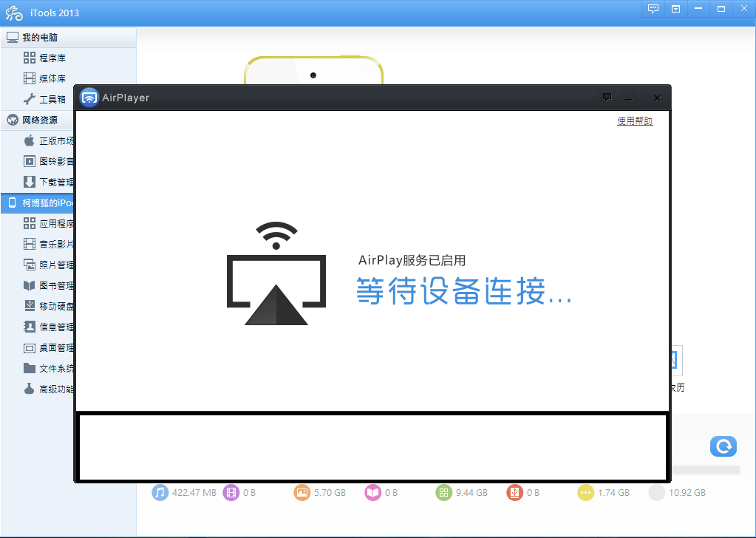Maximize the iTools 2013 window

[721, 9]
